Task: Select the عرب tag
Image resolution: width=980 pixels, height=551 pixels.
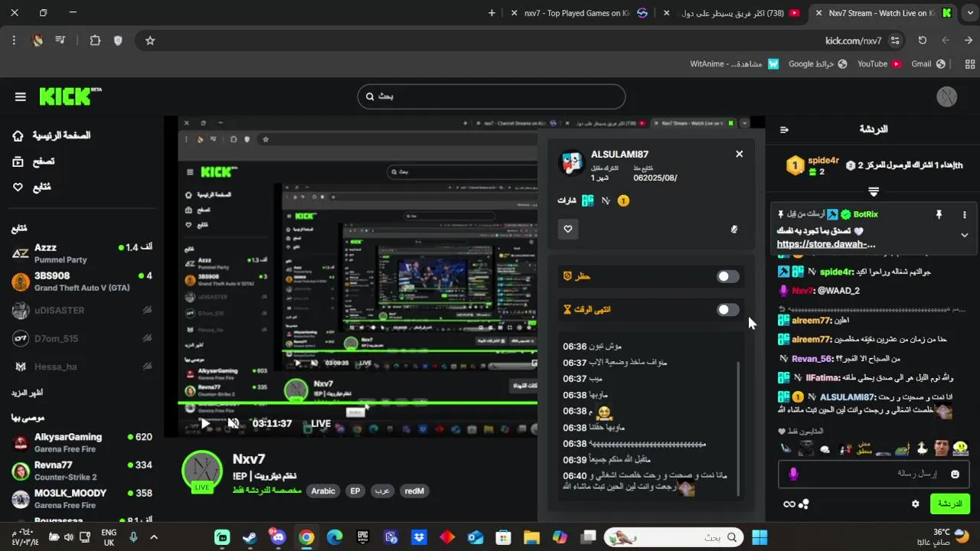Action: (x=381, y=491)
